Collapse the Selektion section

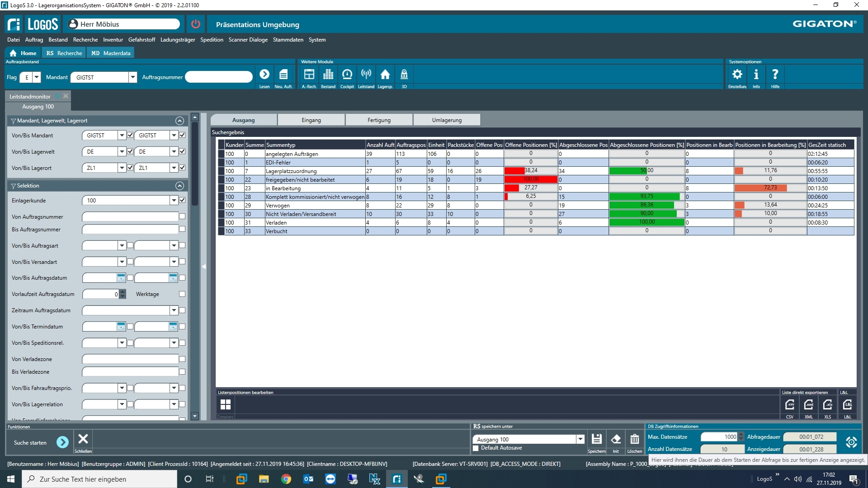click(179, 186)
